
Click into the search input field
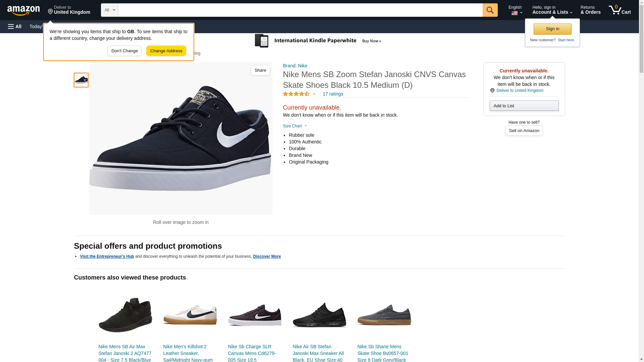[x=300, y=10]
